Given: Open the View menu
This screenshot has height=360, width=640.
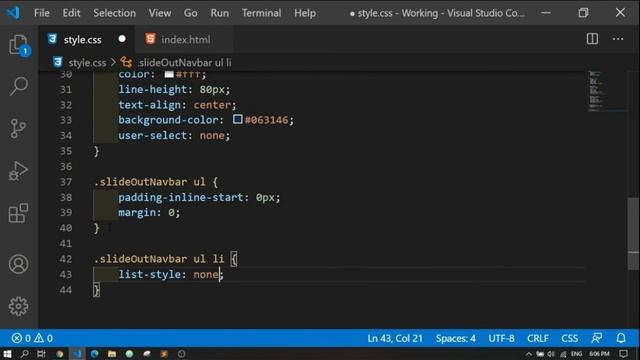Looking at the screenshot, I should click(160, 13).
